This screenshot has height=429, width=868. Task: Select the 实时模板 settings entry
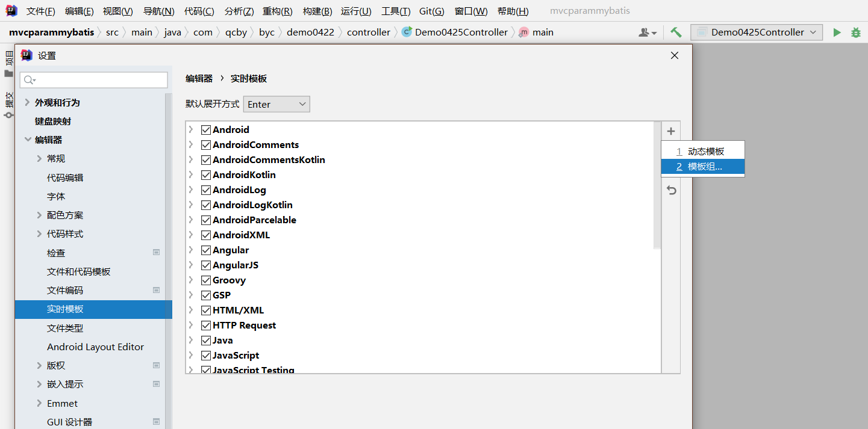point(93,309)
